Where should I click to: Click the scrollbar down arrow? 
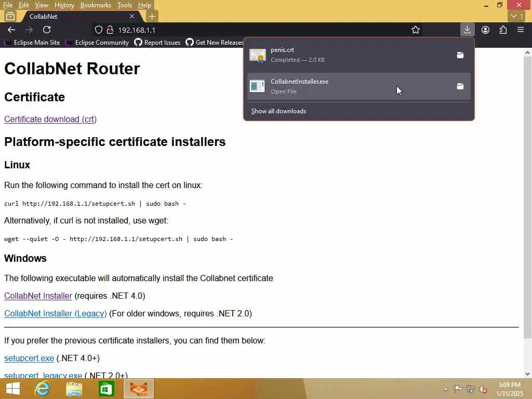(527, 374)
